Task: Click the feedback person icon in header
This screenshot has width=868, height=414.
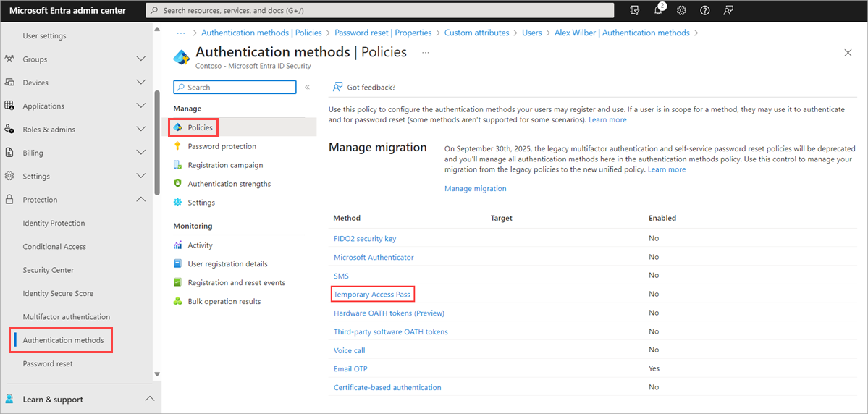Action: pos(728,11)
